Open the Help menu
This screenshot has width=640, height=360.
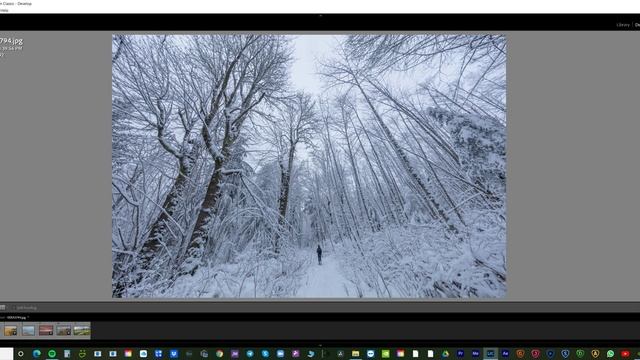4,10
